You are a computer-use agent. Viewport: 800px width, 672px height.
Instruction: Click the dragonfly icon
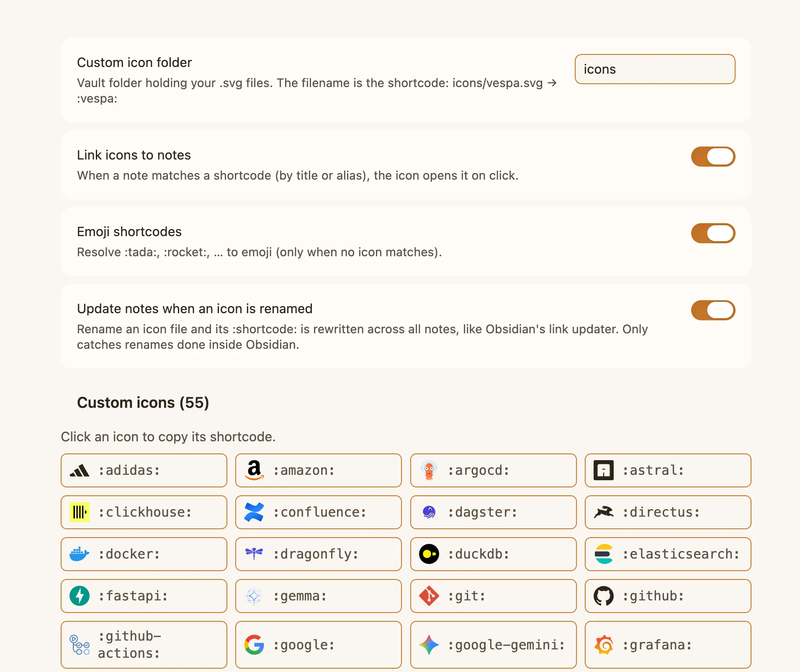pos(254,554)
